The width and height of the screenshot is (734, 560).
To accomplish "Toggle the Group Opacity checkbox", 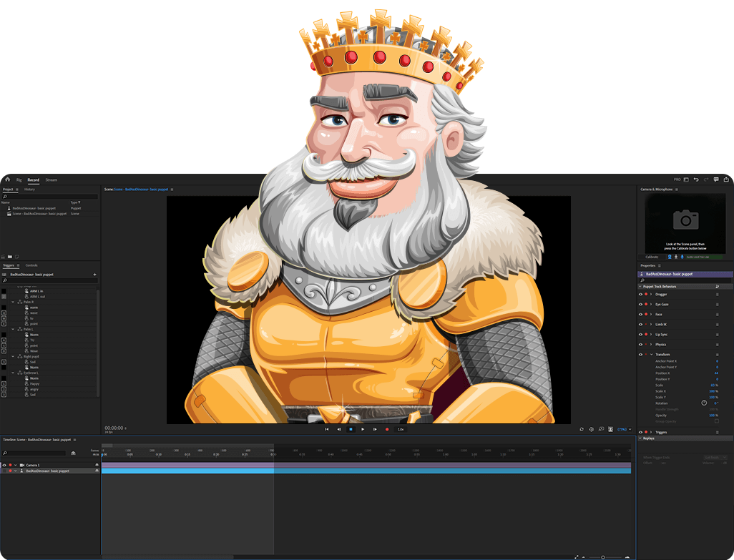I will [717, 421].
